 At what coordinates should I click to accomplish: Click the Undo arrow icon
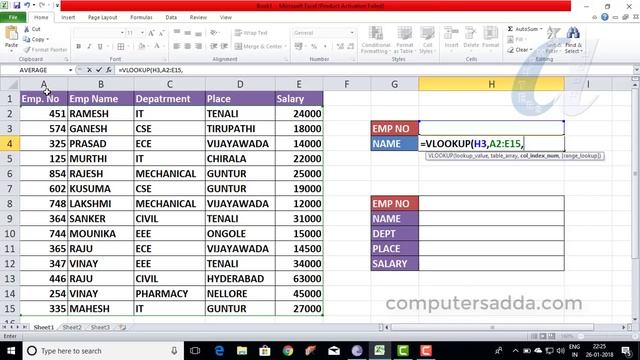27,6
